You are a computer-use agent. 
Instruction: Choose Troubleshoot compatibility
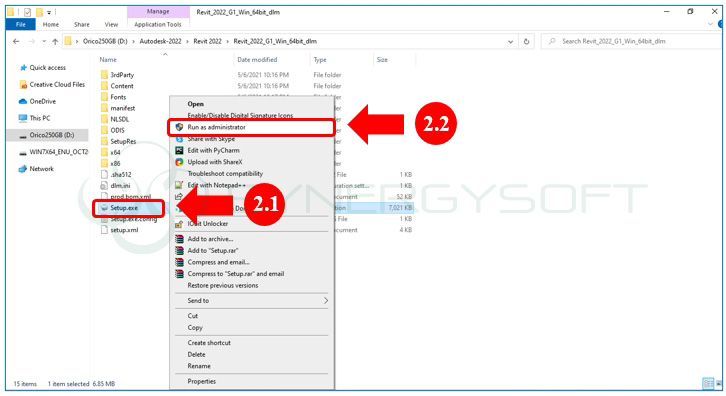tap(225, 173)
